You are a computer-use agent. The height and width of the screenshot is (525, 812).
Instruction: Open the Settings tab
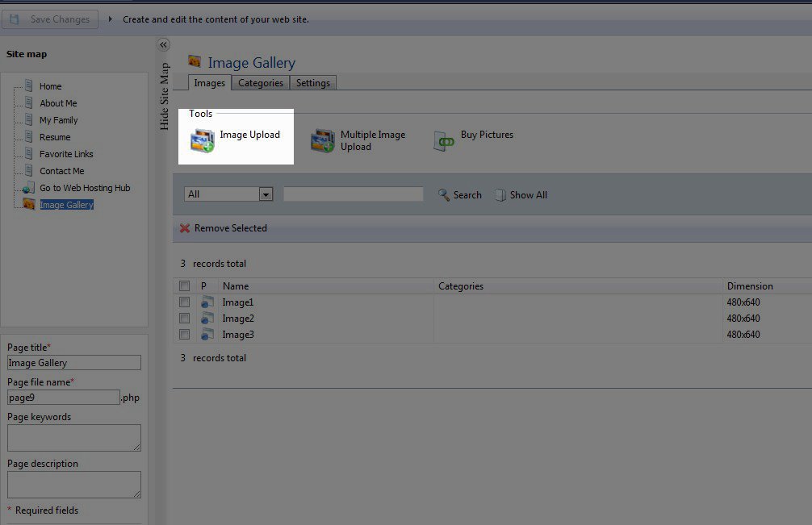313,83
